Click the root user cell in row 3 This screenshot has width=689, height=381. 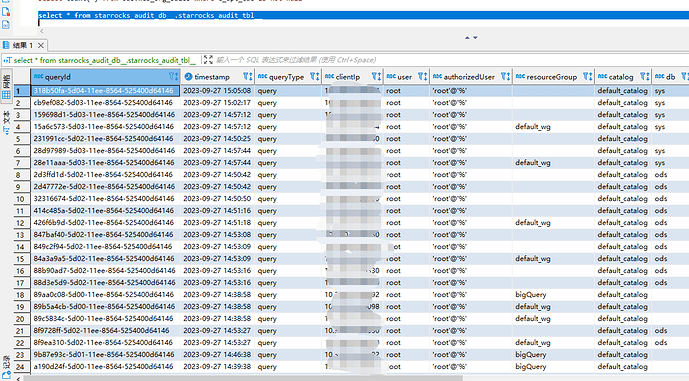pos(406,115)
